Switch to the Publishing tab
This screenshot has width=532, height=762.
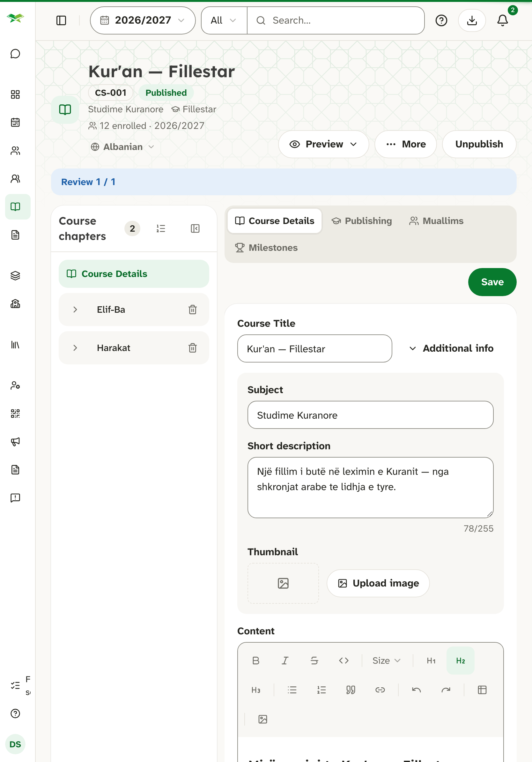361,221
